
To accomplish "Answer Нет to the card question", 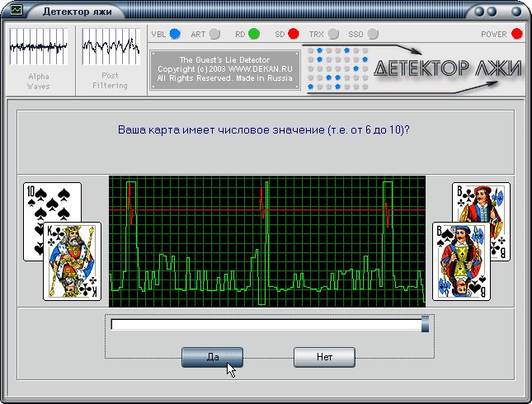I will (x=324, y=357).
